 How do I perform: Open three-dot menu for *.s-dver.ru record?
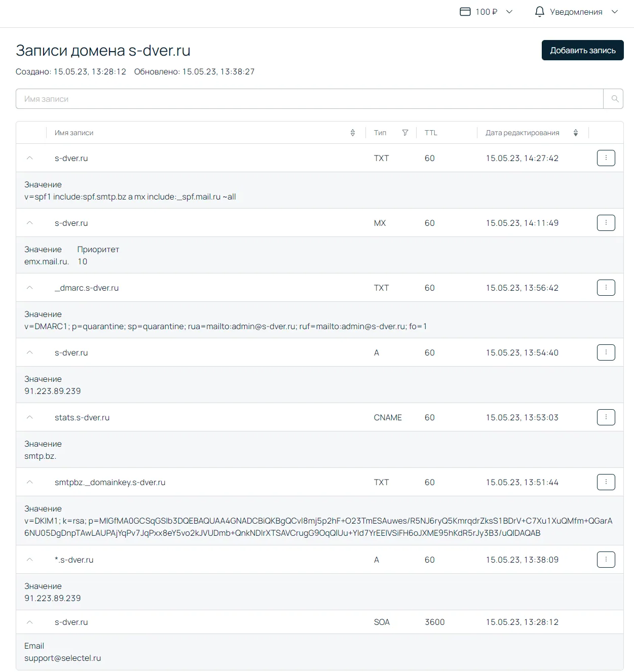click(x=606, y=560)
